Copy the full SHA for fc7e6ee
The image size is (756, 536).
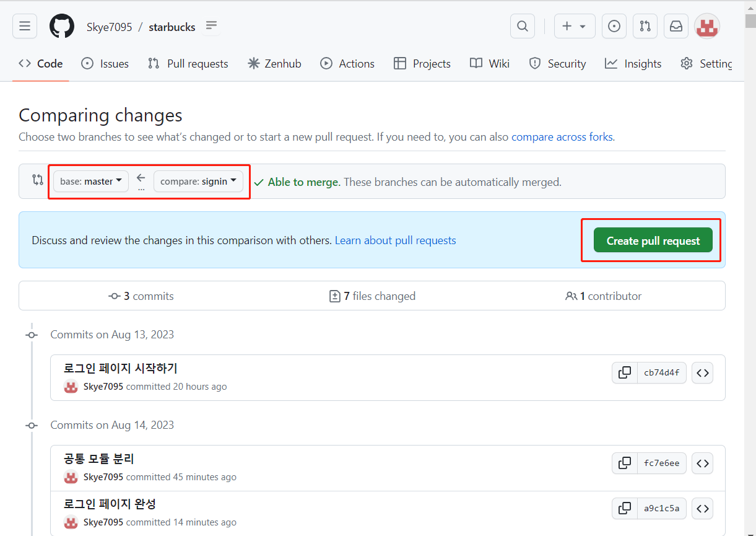pyautogui.click(x=625, y=463)
